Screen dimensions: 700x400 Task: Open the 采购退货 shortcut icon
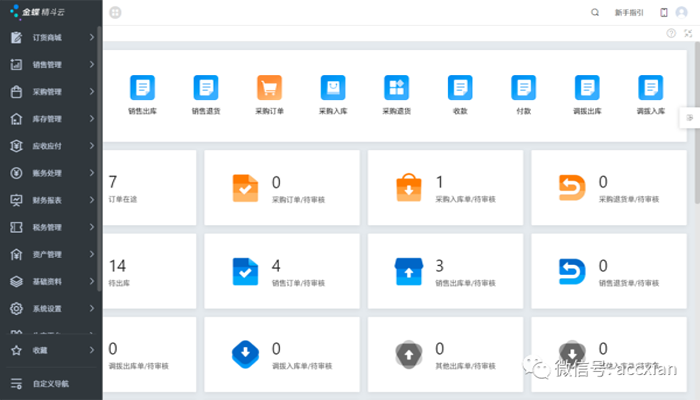click(396, 88)
